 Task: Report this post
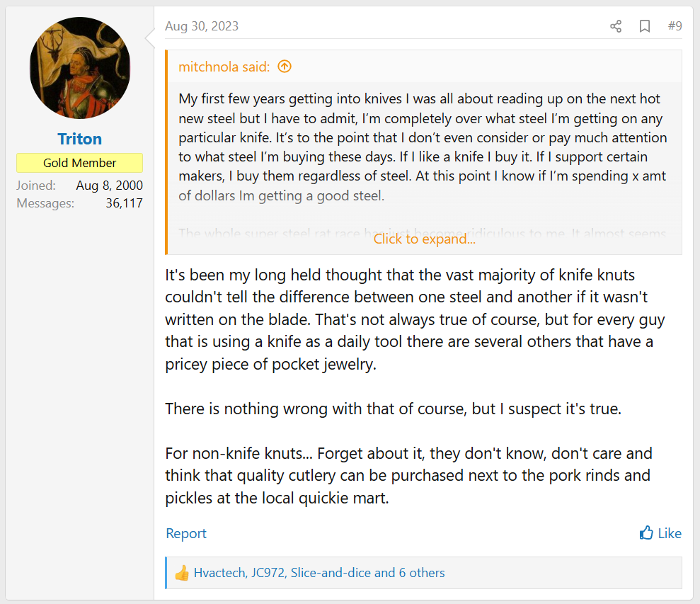pos(186,533)
